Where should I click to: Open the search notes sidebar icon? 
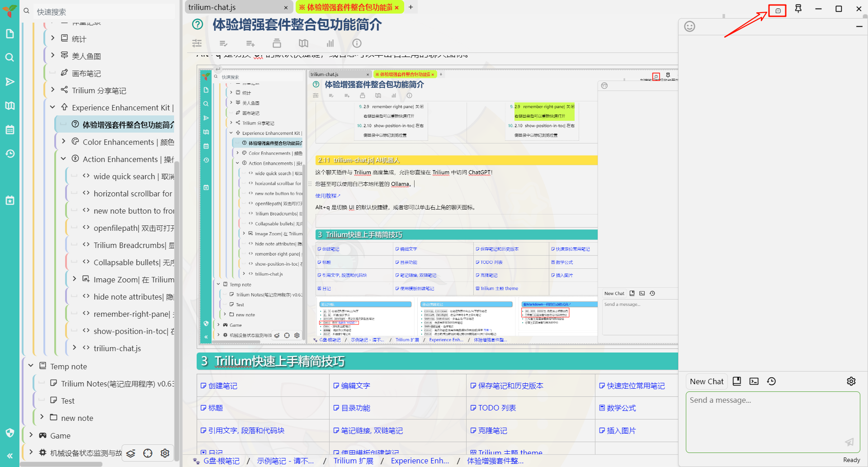click(x=9, y=57)
